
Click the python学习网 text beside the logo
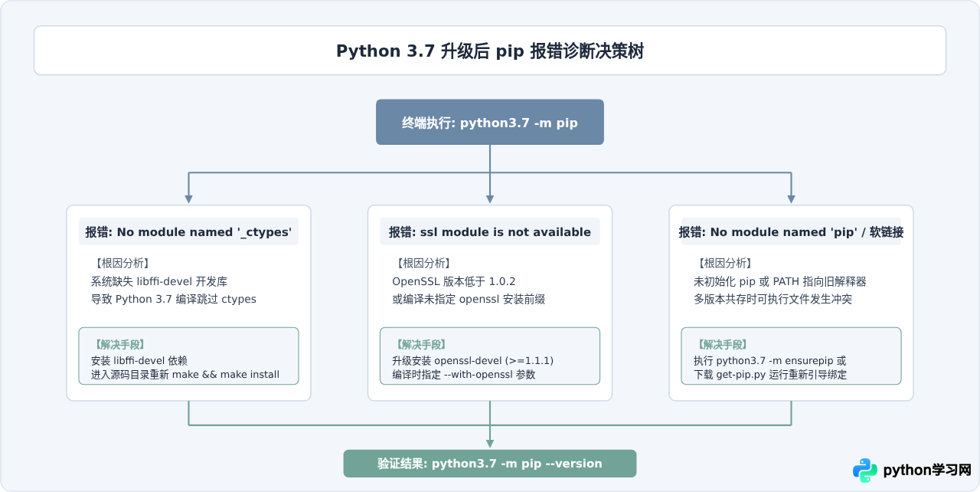(928, 471)
